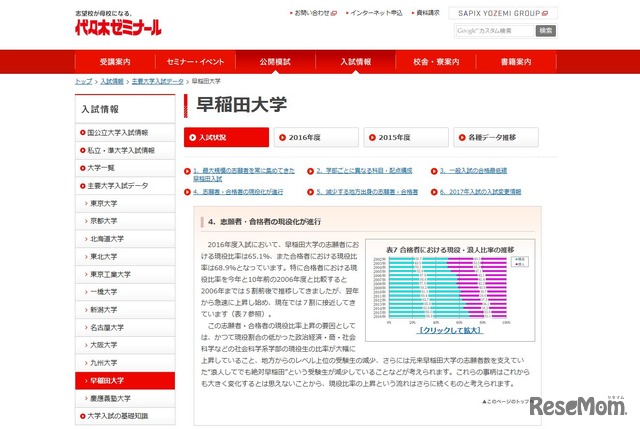Open 資料請求 link
The height and width of the screenshot is (429, 640).
click(x=426, y=13)
